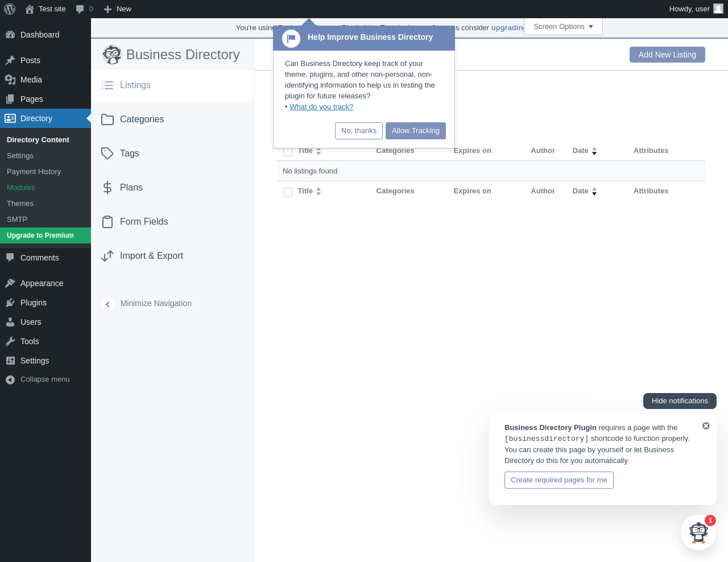Click the flag icon in the help pointer
The height and width of the screenshot is (562, 728).
click(291, 38)
